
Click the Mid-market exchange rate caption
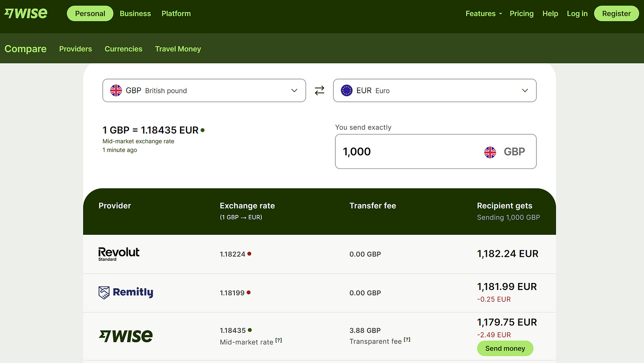coord(138,141)
